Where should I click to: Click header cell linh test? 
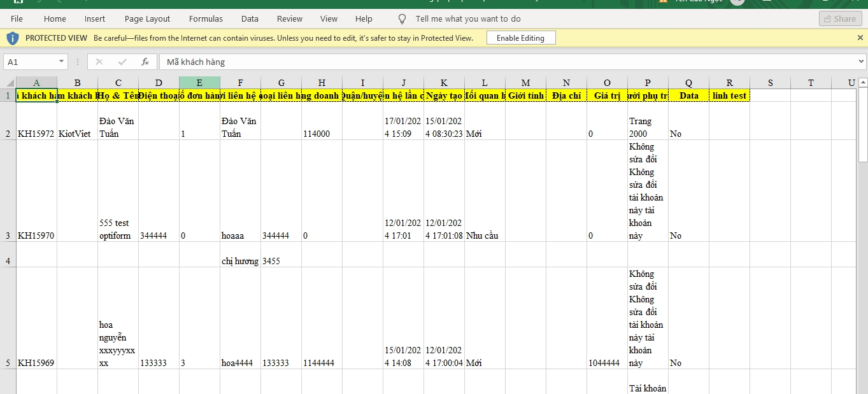click(729, 95)
